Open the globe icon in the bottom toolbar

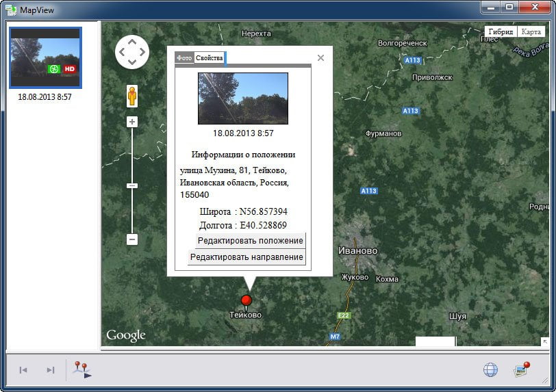coord(490,369)
